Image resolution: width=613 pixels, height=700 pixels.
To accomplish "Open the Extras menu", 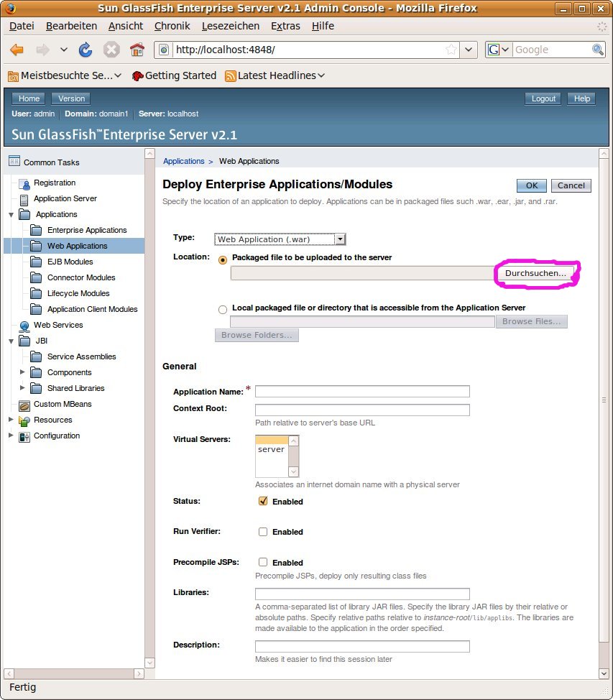I will (x=285, y=26).
